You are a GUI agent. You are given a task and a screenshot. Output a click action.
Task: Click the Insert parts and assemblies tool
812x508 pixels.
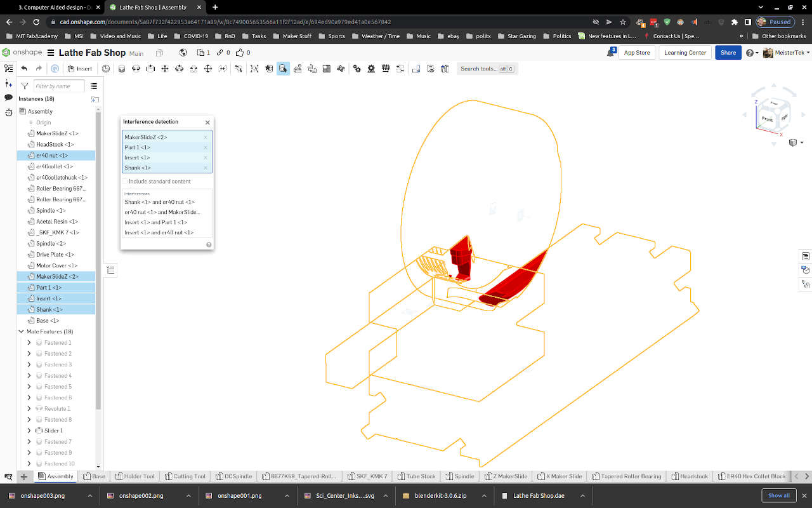(80, 69)
